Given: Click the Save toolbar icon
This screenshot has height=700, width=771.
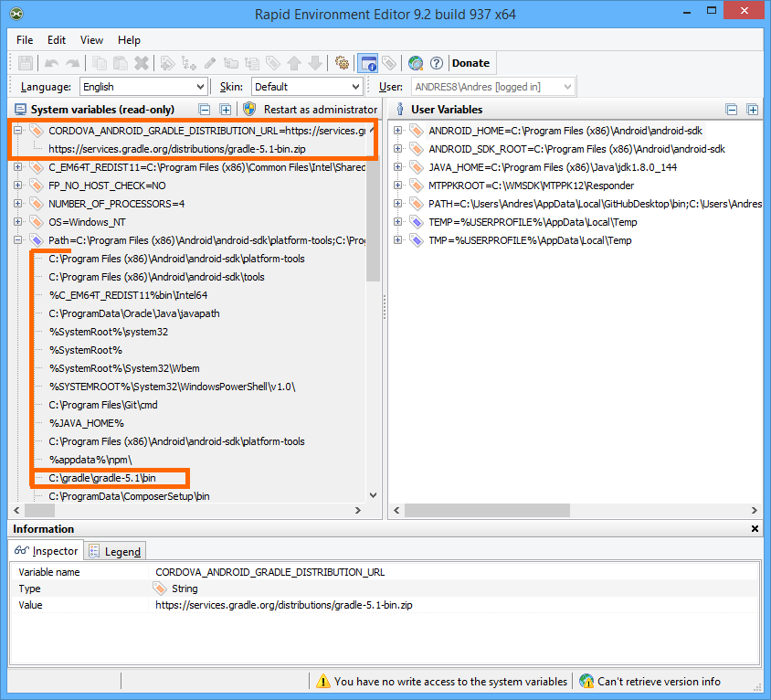Looking at the screenshot, I should (26, 63).
